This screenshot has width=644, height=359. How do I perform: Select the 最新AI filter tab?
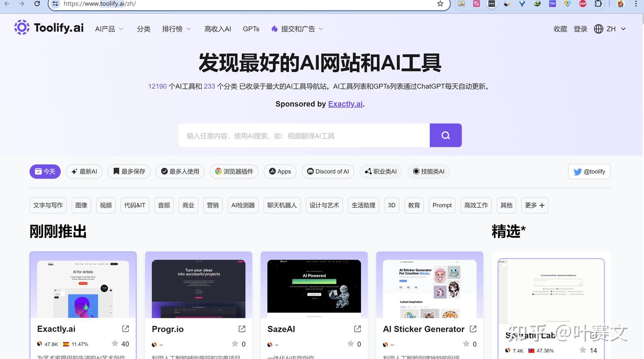tap(84, 171)
